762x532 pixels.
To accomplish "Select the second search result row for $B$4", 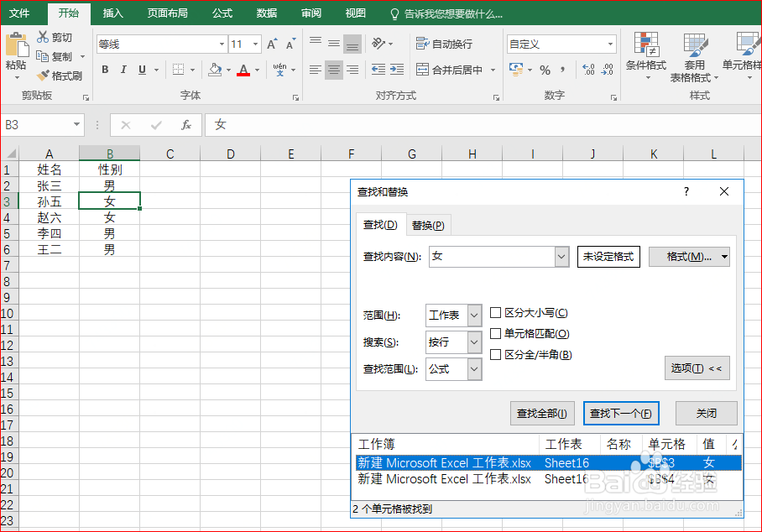I will pyautogui.click(x=504, y=479).
